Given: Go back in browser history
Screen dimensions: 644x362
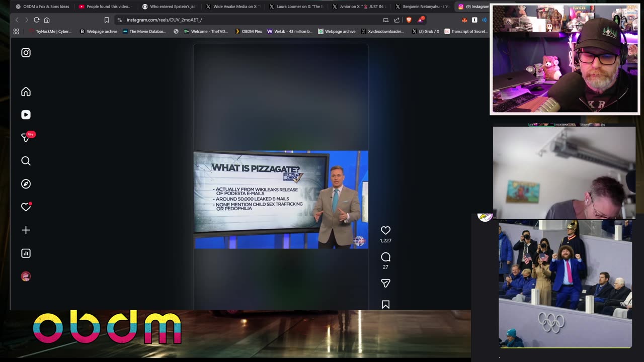Looking at the screenshot, I should 17,20.
